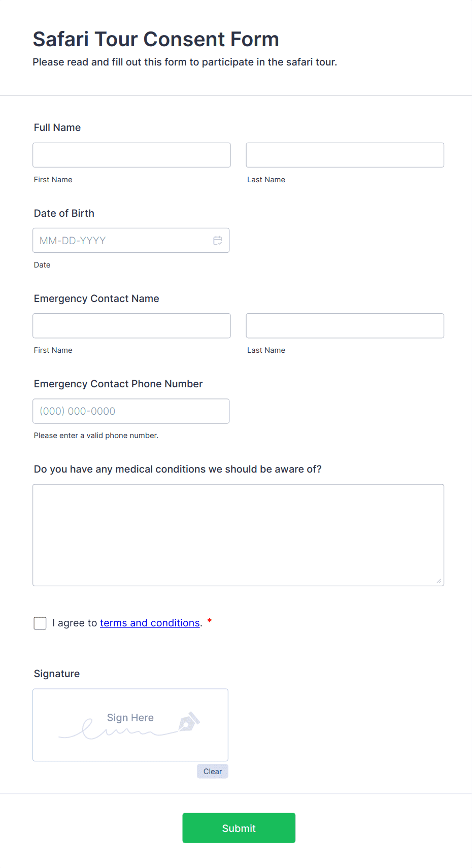The image size is (472, 868).
Task: Click the Safari Tour Consent Form heading
Action: click(155, 39)
